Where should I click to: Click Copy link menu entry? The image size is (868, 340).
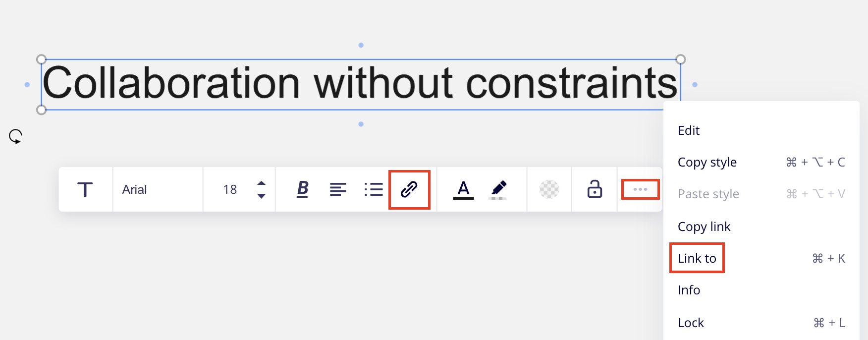[x=704, y=227]
